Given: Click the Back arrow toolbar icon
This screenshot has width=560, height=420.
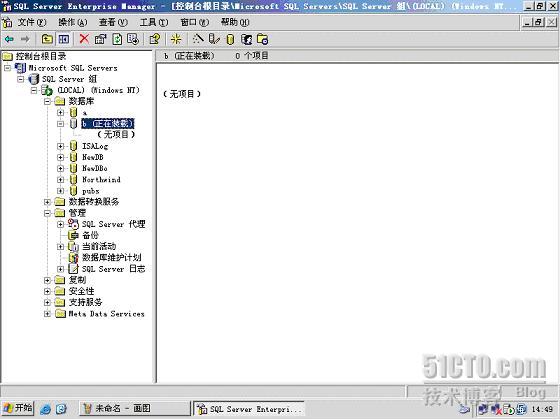Looking at the screenshot, I should pyautogui.click(x=10, y=39).
